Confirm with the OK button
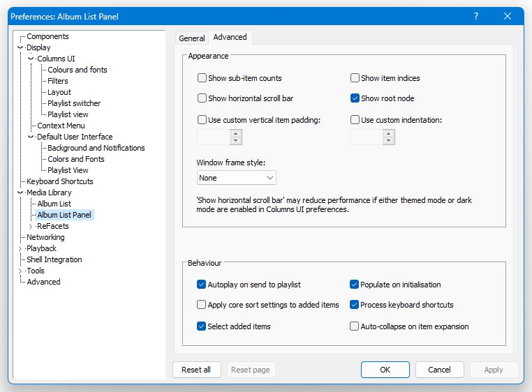Viewport: 532px width, 392px height. (x=385, y=370)
